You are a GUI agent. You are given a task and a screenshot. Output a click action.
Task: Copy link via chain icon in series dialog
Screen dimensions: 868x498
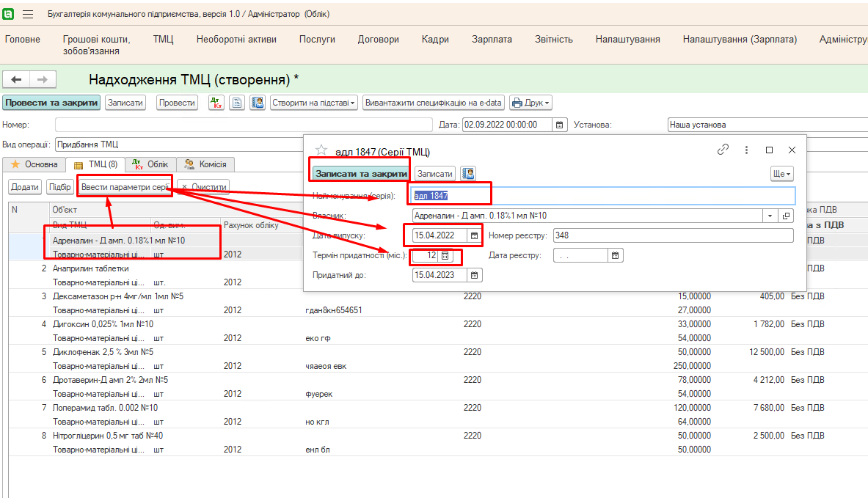coord(723,150)
